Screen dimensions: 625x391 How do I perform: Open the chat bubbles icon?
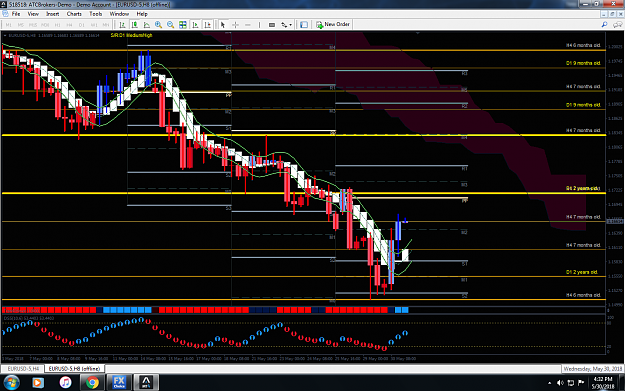pyautogui.click(x=617, y=25)
